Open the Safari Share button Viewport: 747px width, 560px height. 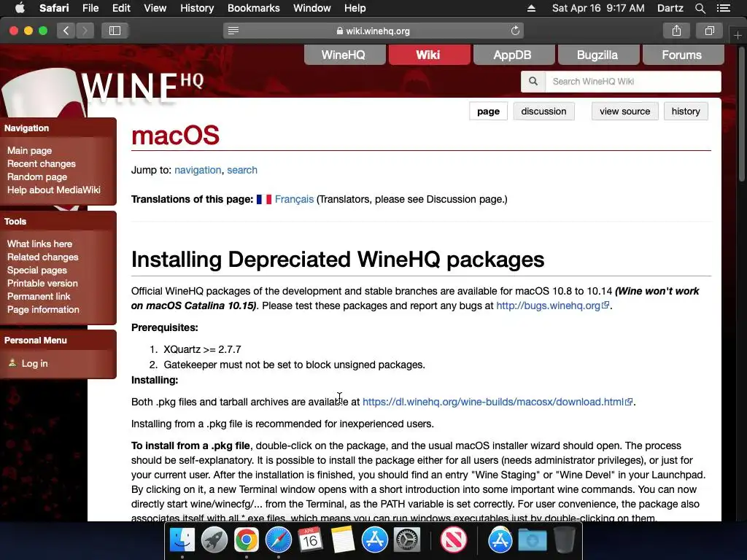tap(676, 31)
